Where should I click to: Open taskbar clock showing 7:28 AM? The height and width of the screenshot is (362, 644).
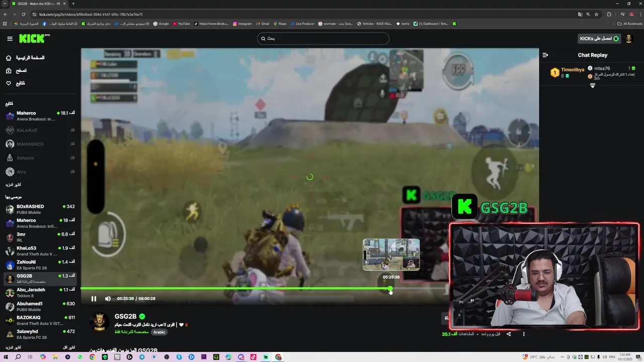click(624, 357)
